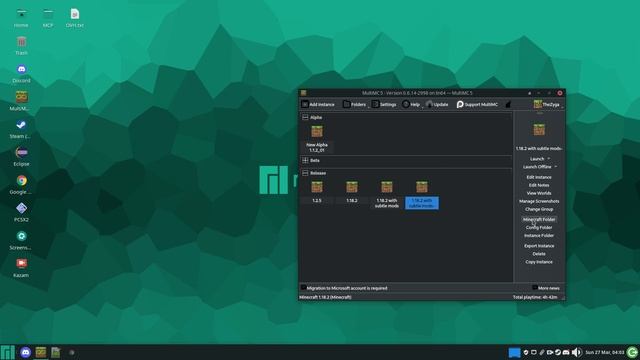Click the Discord taskbar icon
The image size is (640, 360).
pos(25,352)
